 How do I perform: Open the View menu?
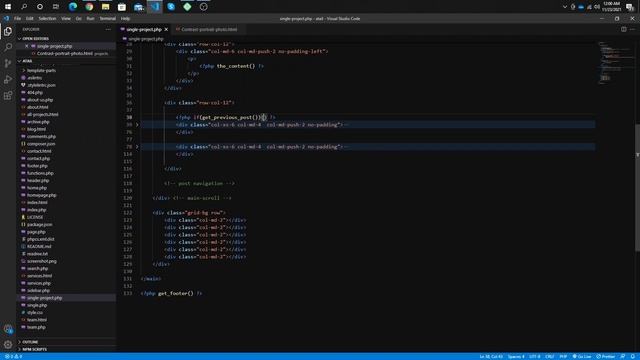point(66,18)
